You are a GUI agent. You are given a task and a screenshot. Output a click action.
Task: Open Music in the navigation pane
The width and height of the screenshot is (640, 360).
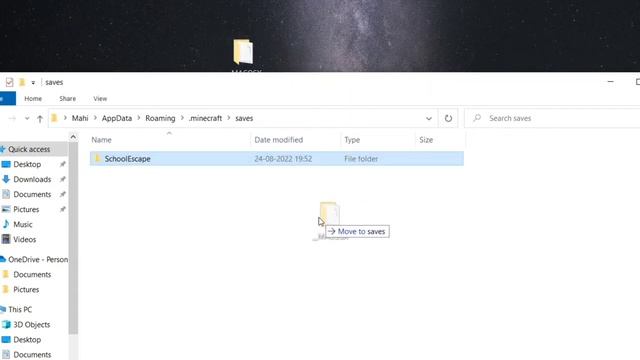point(22,224)
